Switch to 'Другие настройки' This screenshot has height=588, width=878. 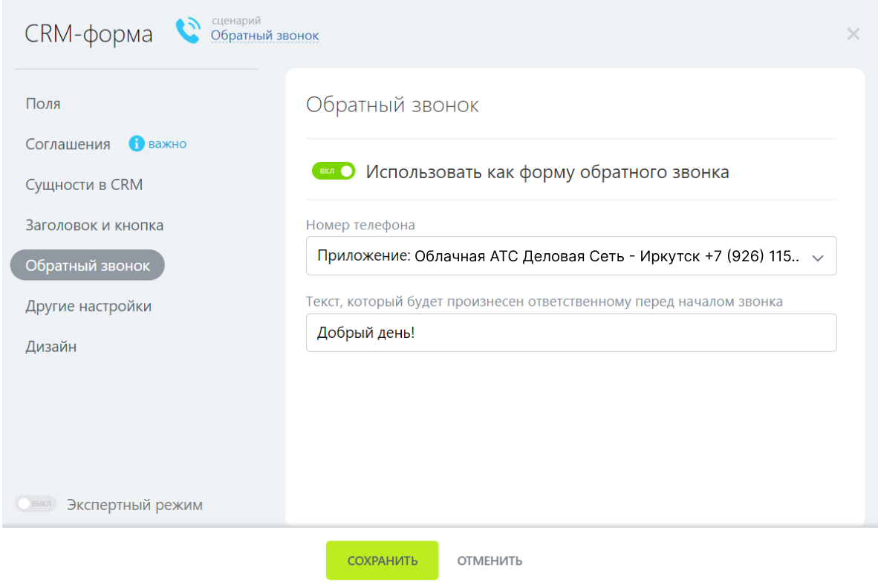tap(88, 306)
